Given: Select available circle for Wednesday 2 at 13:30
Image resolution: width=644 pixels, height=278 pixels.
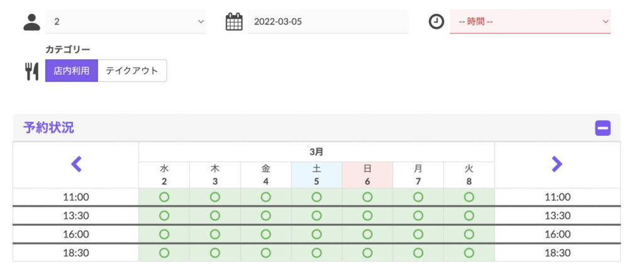Looking at the screenshot, I should tap(164, 216).
